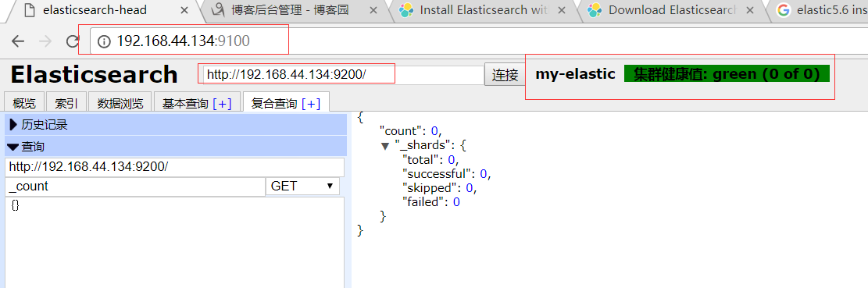Click the Elastic favicon on the Install tab
This screenshot has height=288, width=868.
[x=405, y=10]
